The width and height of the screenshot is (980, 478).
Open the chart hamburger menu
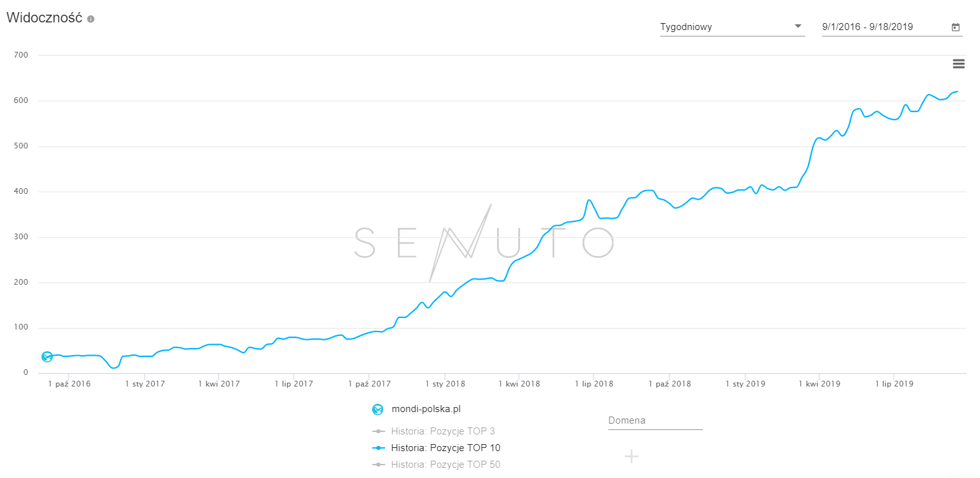click(958, 63)
